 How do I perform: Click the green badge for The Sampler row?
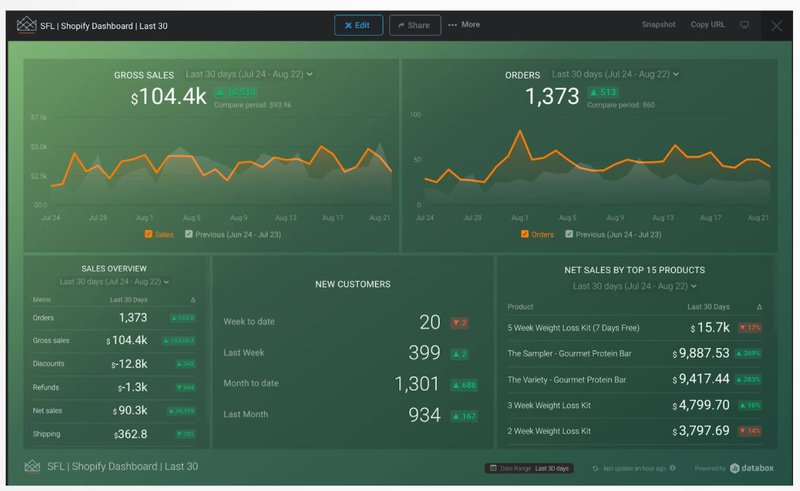748,353
